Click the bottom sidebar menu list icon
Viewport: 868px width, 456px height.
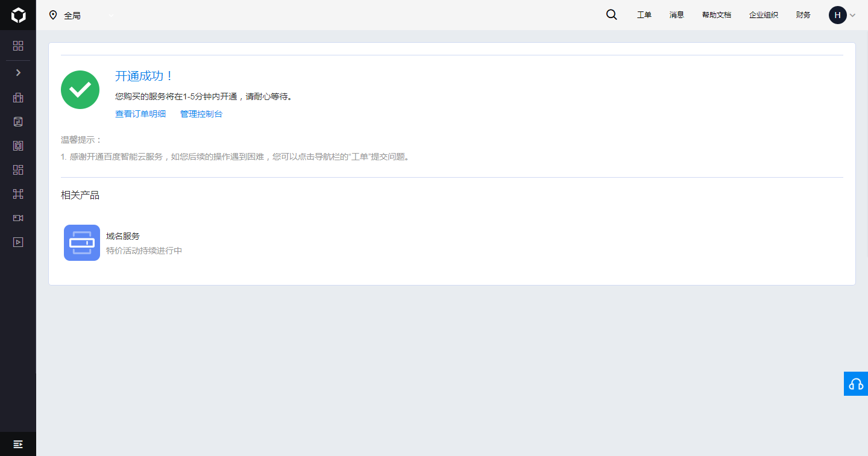(18, 444)
